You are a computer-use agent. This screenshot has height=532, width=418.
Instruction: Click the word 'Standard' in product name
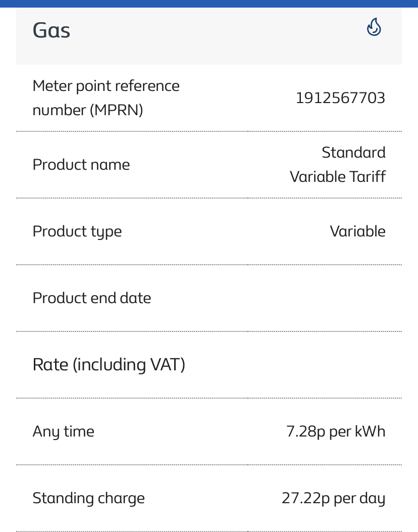pos(353,153)
